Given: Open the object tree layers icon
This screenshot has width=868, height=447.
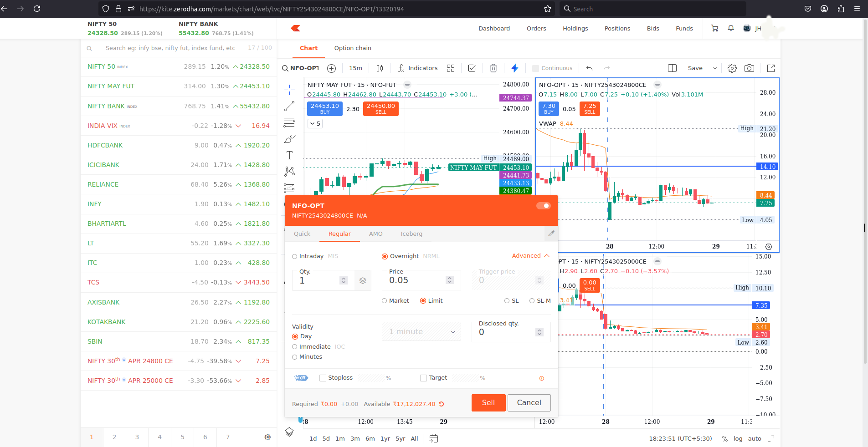Looking at the screenshot, I should [x=289, y=432].
